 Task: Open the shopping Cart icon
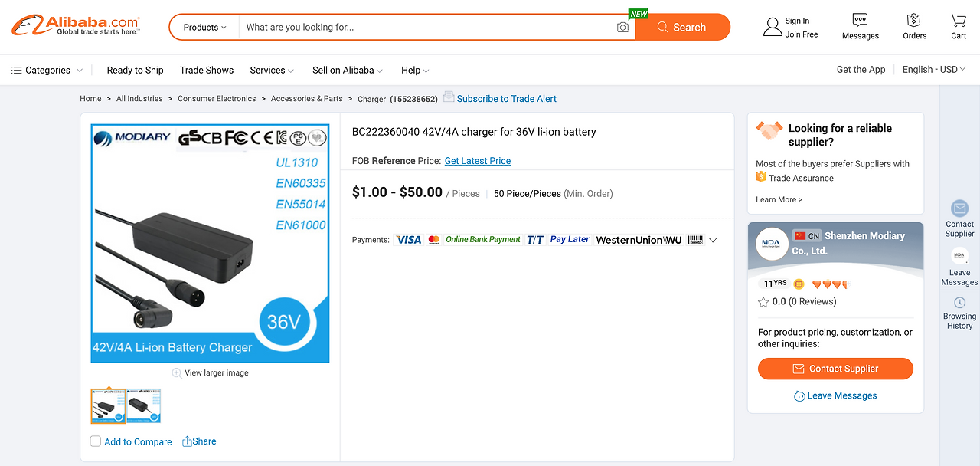(x=959, y=20)
